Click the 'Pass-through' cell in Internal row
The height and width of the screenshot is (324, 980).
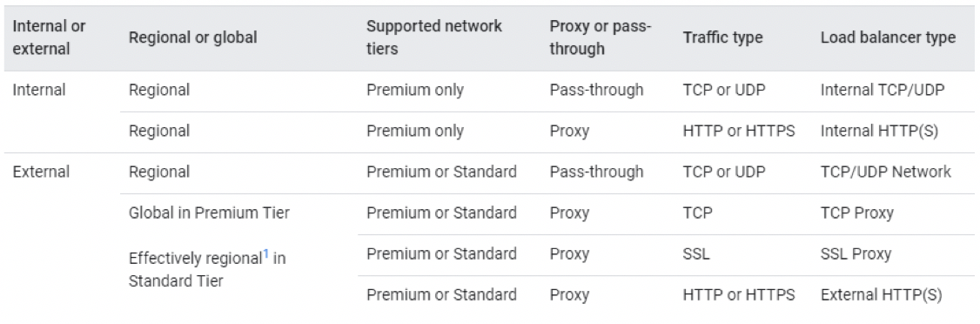click(x=596, y=90)
